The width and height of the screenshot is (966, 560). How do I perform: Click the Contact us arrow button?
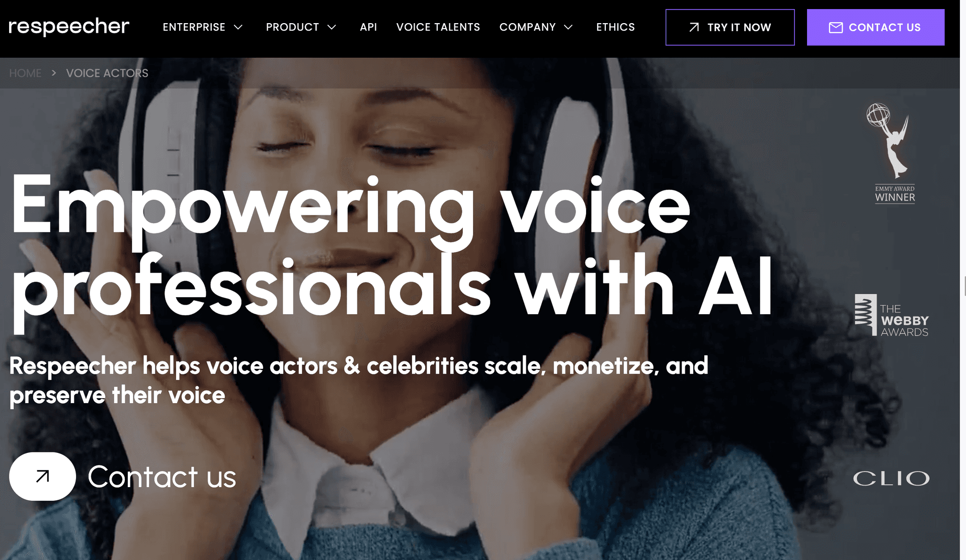(x=41, y=476)
